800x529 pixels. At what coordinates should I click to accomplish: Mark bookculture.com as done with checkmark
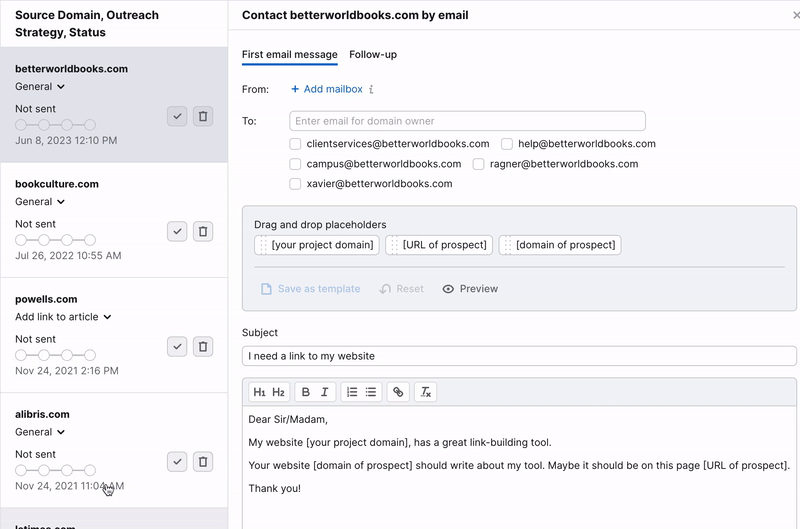[x=177, y=231]
